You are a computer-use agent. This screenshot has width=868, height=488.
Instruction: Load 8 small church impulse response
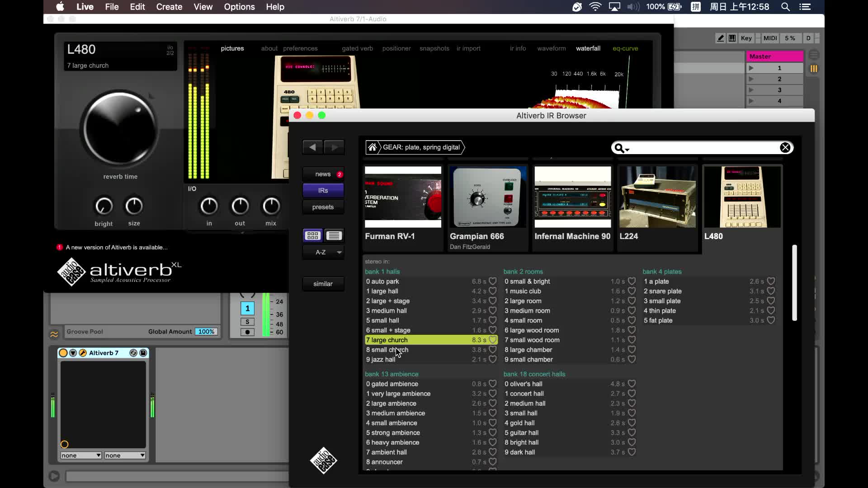coord(431,350)
